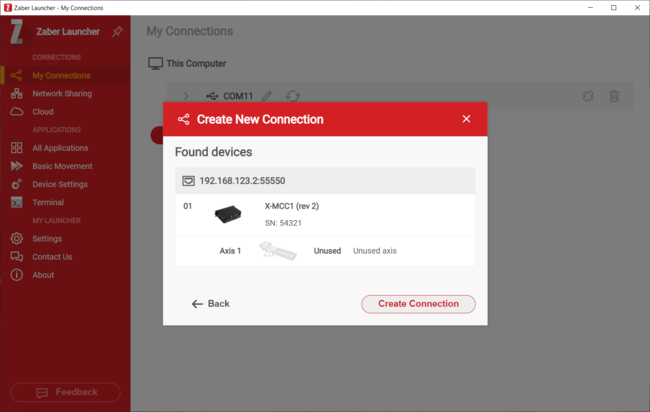The image size is (650, 412).
Task: Click the pencil edit icon next to COM11
Action: [x=267, y=97]
